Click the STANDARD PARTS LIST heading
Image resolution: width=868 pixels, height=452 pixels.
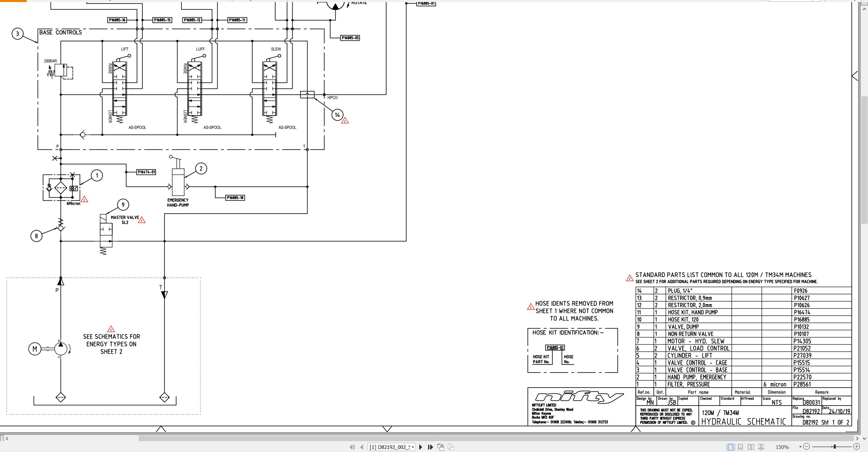[x=723, y=275]
